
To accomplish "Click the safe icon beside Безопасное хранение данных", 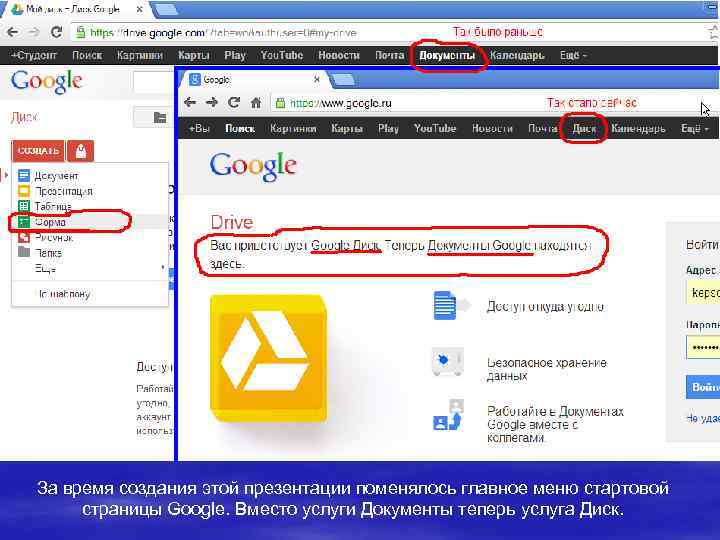I will click(x=448, y=362).
